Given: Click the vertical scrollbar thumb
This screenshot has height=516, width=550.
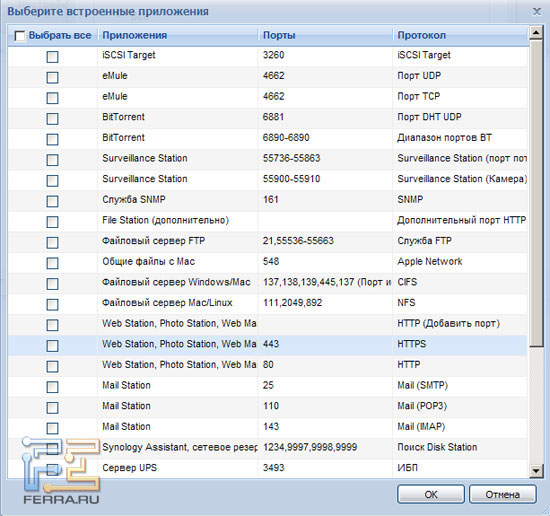Looking at the screenshot, I should tap(536, 193).
